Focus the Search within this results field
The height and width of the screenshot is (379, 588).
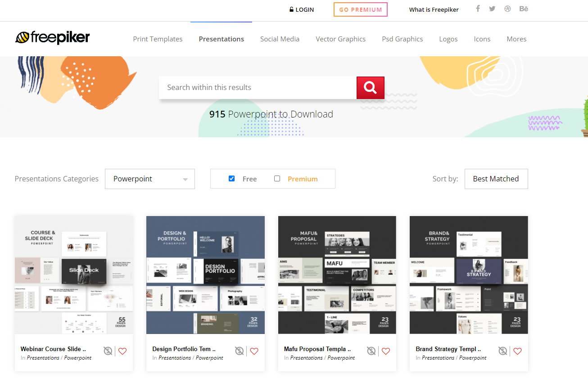(x=258, y=87)
